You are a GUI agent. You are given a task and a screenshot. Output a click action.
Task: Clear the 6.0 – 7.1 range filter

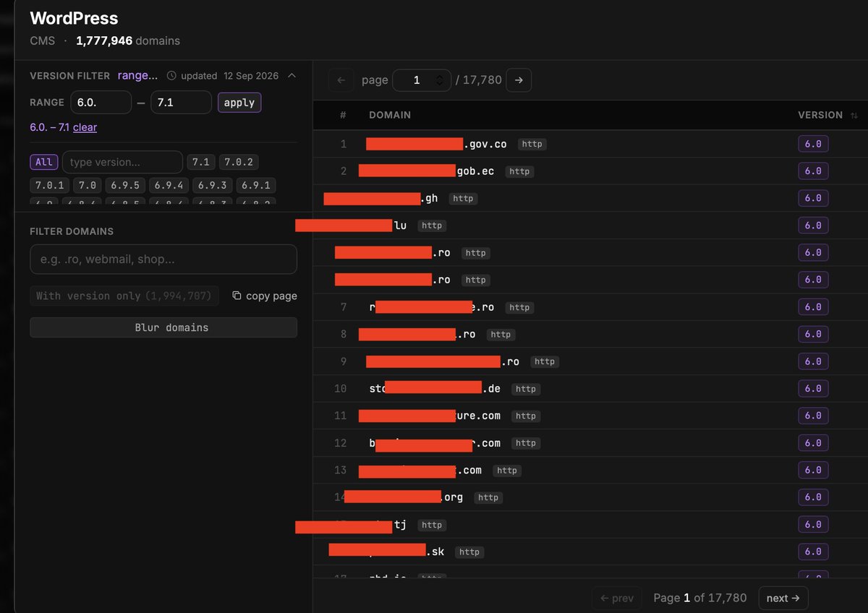click(85, 127)
